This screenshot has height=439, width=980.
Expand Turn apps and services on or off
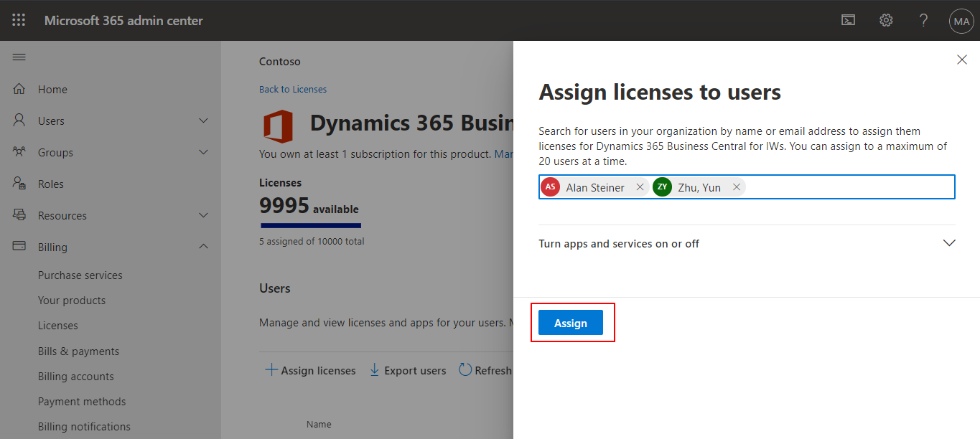pos(949,243)
